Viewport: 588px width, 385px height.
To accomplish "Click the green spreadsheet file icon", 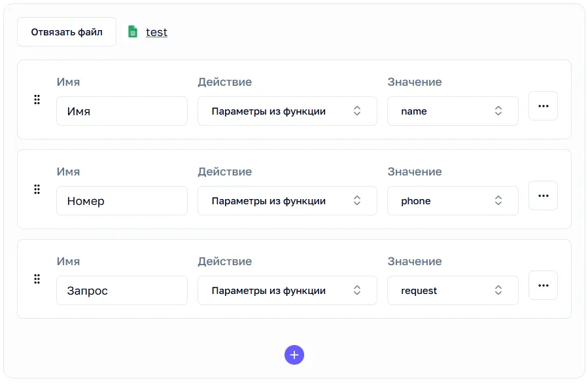I will point(133,31).
